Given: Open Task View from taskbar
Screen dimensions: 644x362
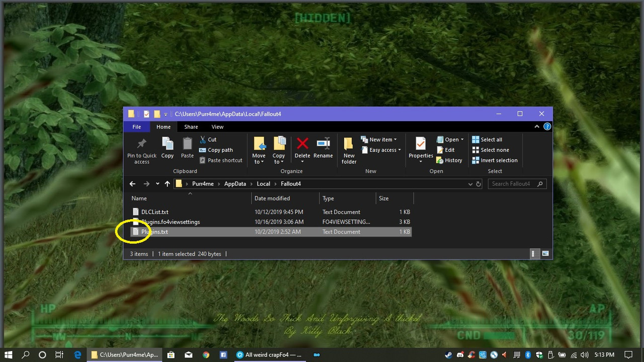Looking at the screenshot, I should tap(59, 355).
